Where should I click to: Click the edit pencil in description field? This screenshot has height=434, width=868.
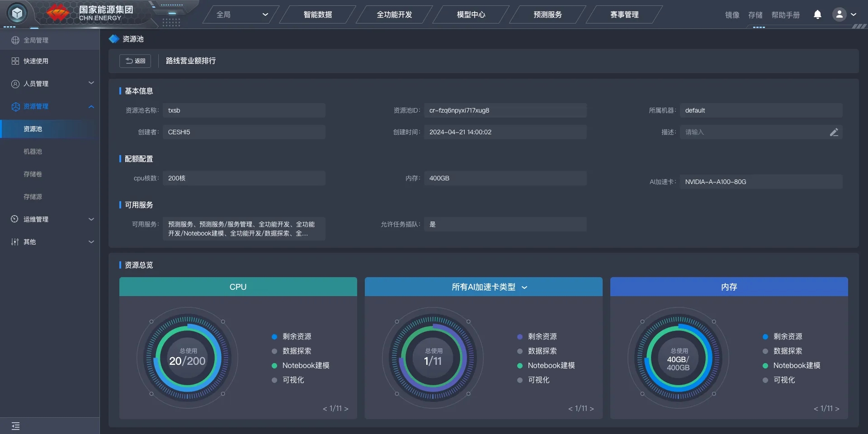click(x=834, y=132)
